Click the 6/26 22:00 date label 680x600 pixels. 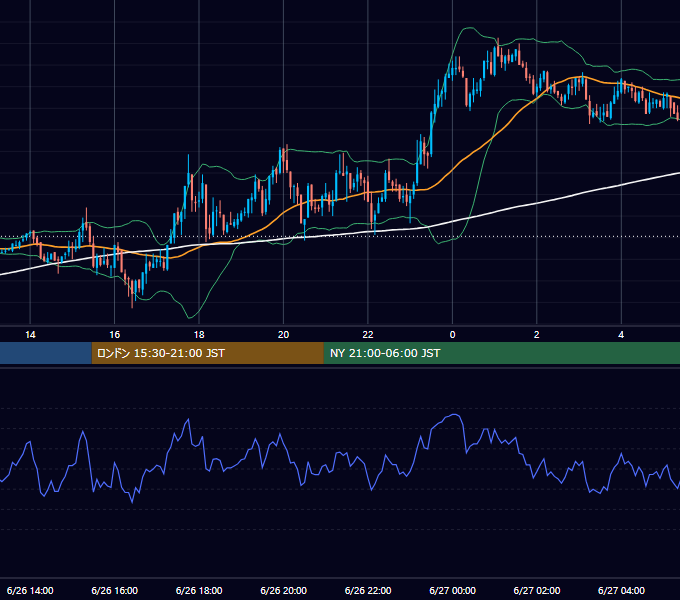(368, 590)
